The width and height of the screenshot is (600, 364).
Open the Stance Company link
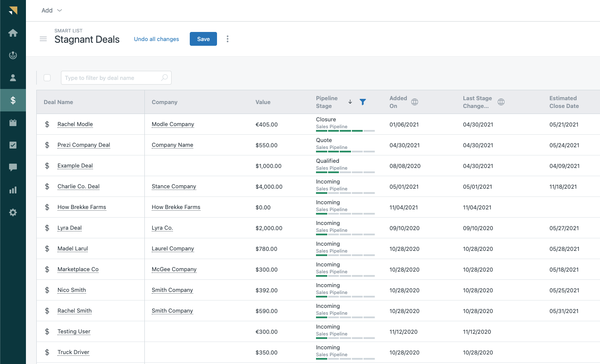click(174, 187)
